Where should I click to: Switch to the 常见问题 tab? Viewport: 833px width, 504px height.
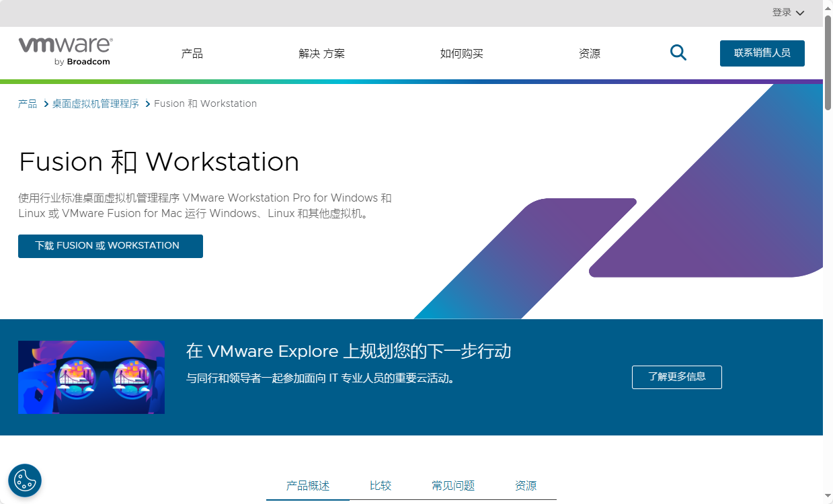click(x=453, y=486)
